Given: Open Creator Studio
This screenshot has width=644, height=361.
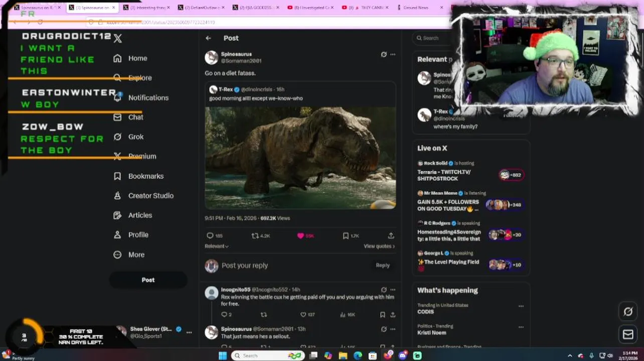Looking at the screenshot, I should [x=143, y=196].
